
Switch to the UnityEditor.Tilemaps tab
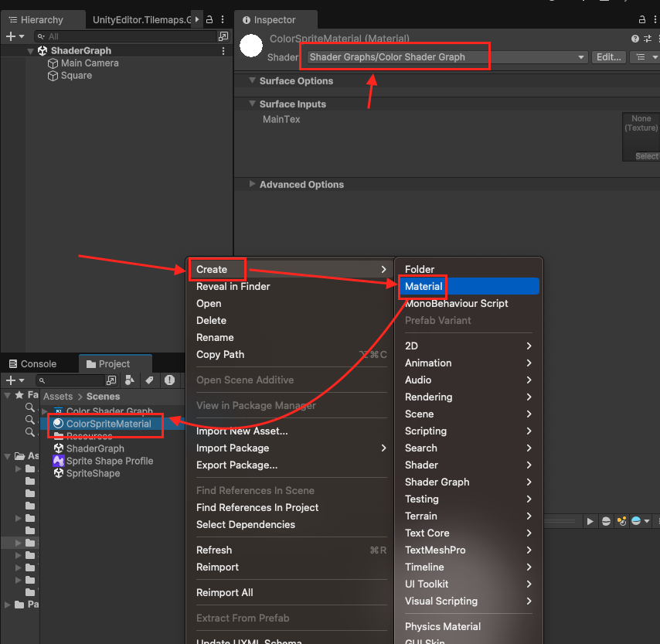pyautogui.click(x=141, y=20)
